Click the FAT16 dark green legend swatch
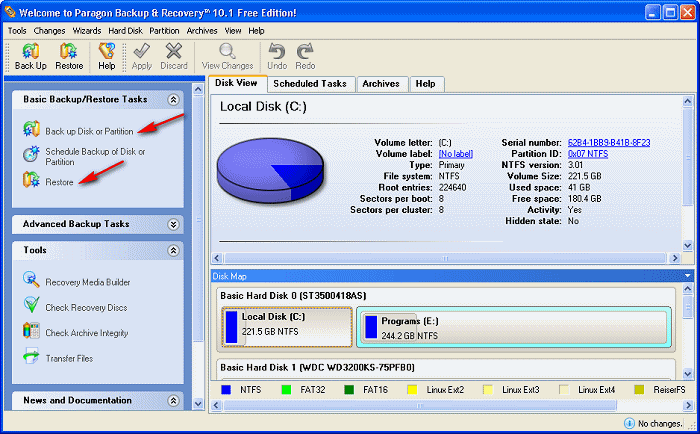Viewport: 700px width, 434px height. 349,390
